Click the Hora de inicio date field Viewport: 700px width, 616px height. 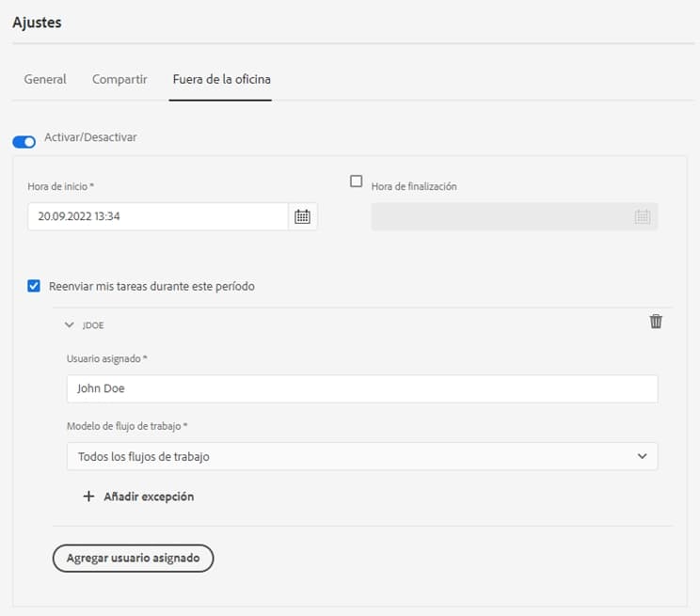click(157, 216)
